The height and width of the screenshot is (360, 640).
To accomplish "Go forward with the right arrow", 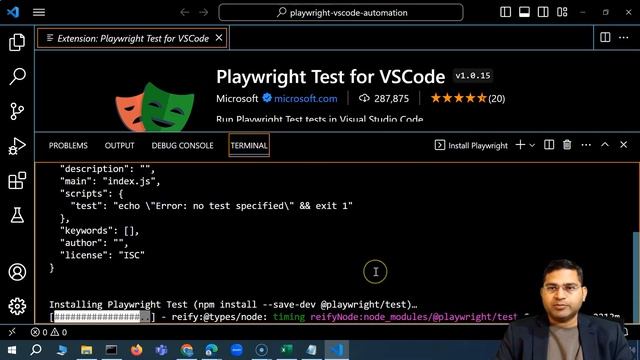I will 203,13.
